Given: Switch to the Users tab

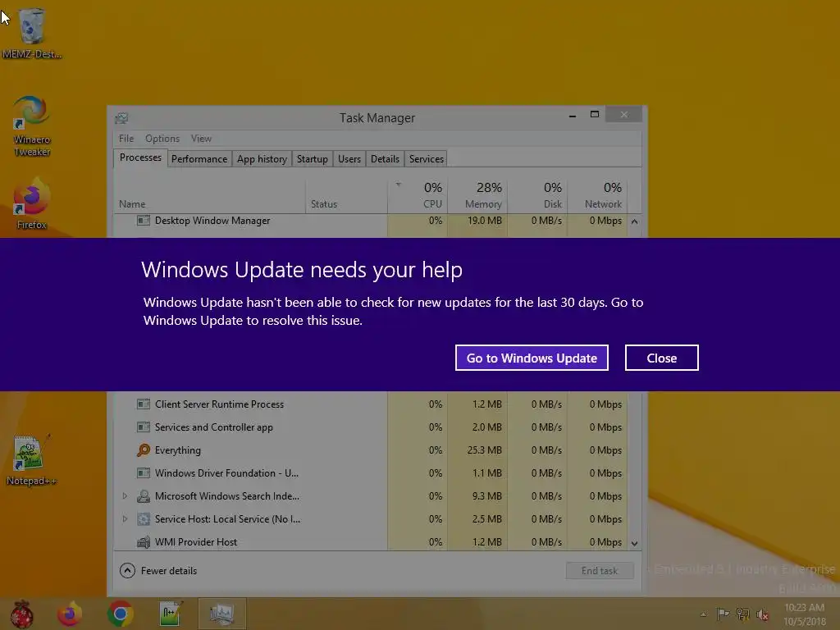Looking at the screenshot, I should (349, 159).
